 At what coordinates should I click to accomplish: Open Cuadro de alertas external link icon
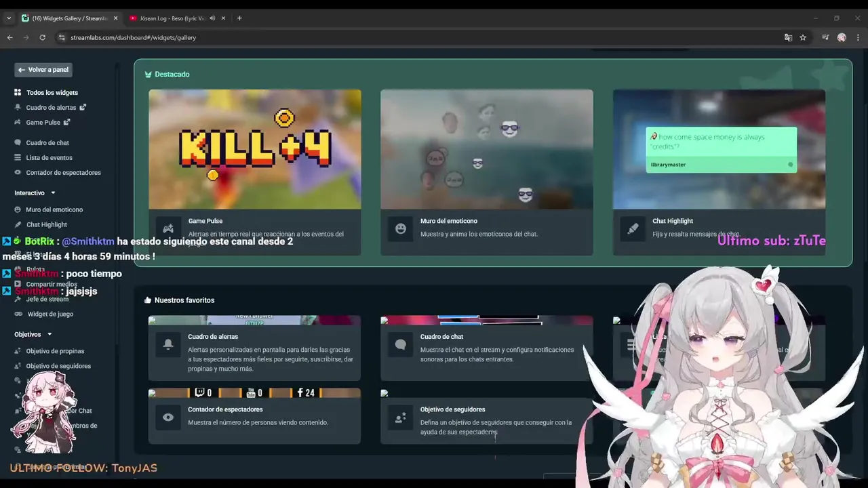(83, 107)
